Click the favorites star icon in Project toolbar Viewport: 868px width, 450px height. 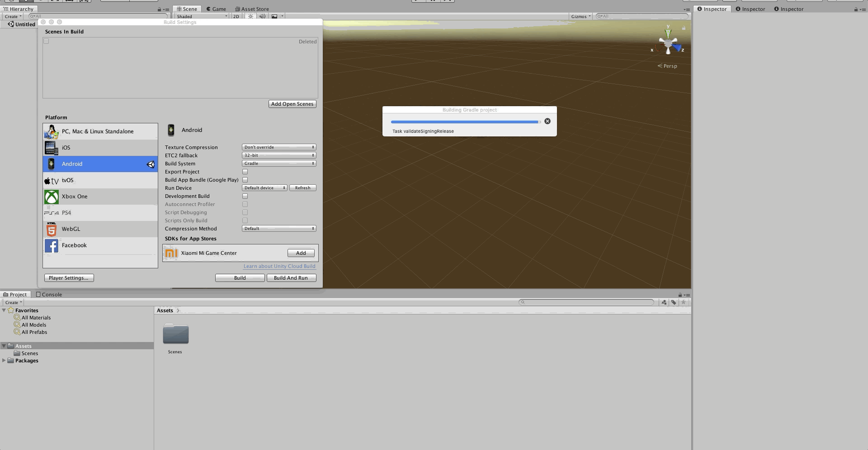click(x=684, y=302)
